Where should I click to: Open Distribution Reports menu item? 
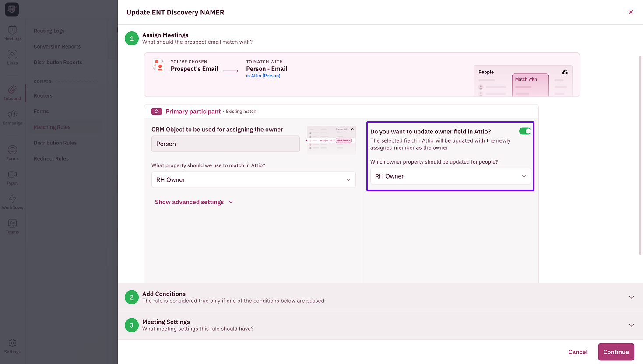click(x=58, y=63)
